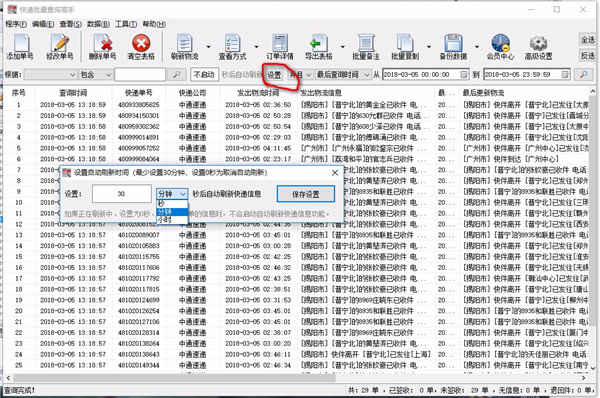600x398 pixels.
Task: Click the 发出物流时间 column header
Action: click(x=258, y=93)
